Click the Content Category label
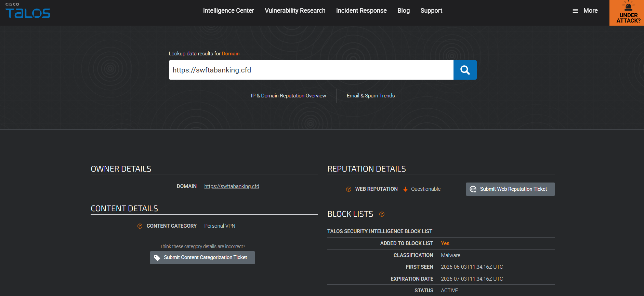 click(x=172, y=226)
